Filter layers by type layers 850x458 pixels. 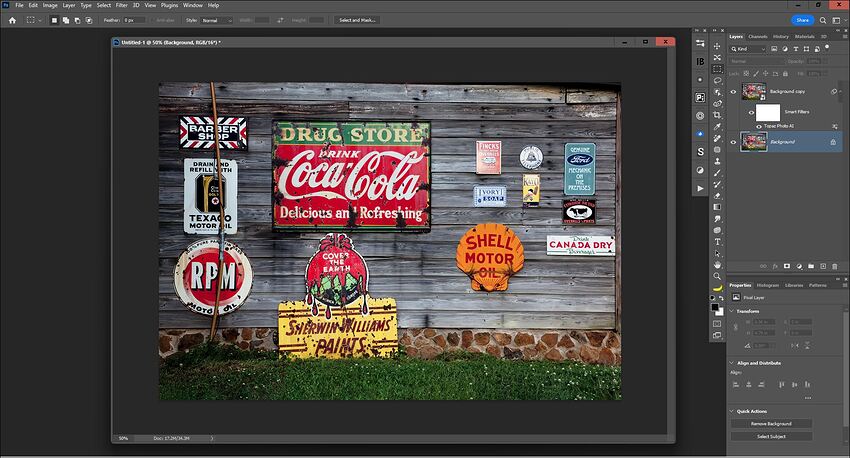click(796, 49)
